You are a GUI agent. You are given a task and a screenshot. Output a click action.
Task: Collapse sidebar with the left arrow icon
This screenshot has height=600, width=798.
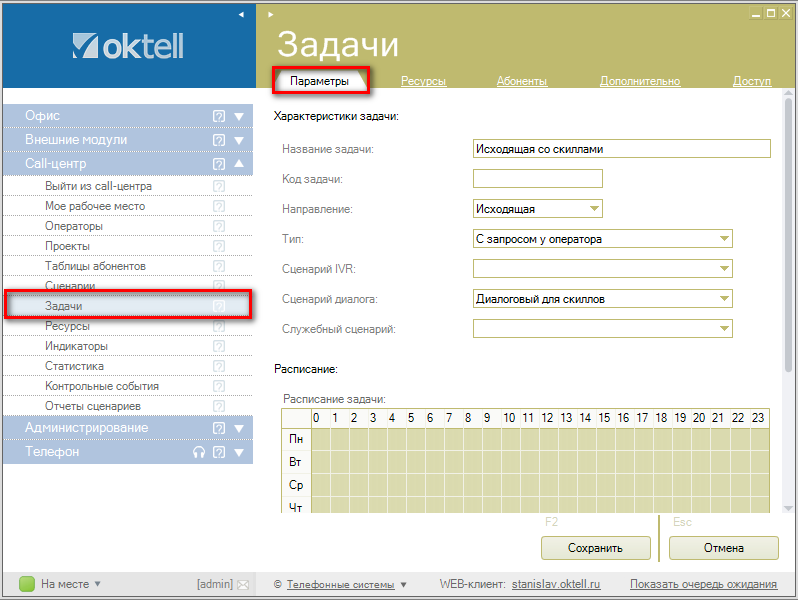point(241,14)
